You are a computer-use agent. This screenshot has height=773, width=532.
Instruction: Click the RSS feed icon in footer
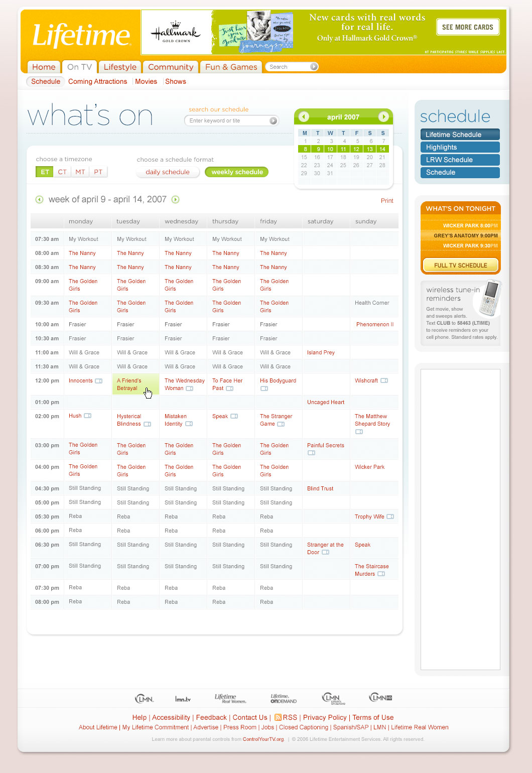[x=278, y=717]
